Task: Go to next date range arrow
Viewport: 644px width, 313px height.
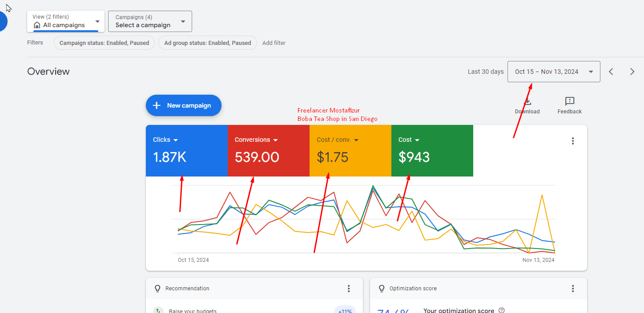Action: pos(632,72)
